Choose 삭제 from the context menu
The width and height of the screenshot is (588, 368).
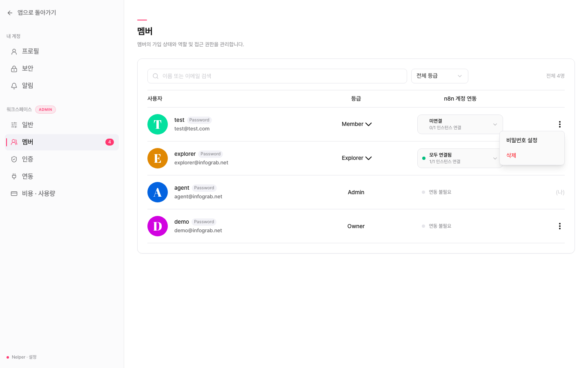tap(532, 155)
